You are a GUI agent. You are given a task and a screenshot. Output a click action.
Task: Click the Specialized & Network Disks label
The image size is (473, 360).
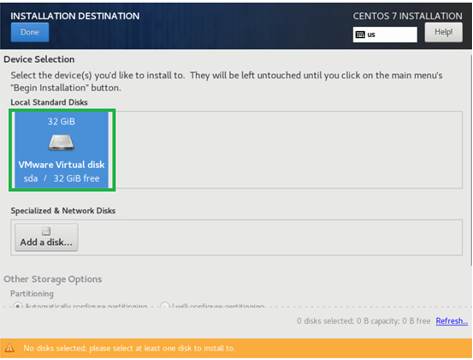tap(63, 211)
